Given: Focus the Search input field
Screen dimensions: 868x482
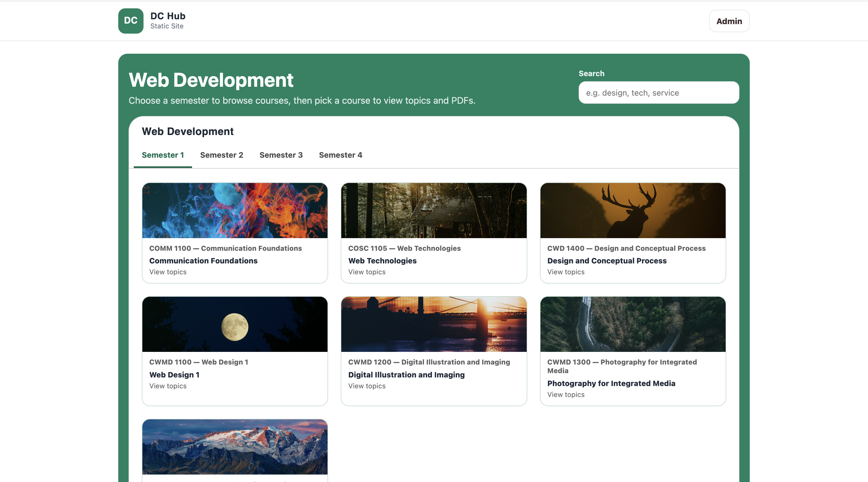Looking at the screenshot, I should coord(658,93).
